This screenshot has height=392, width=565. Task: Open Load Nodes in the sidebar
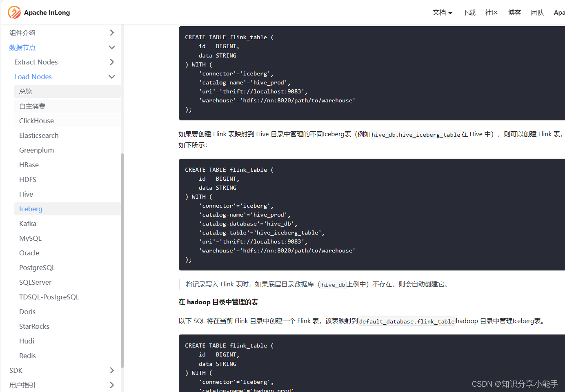[33, 77]
